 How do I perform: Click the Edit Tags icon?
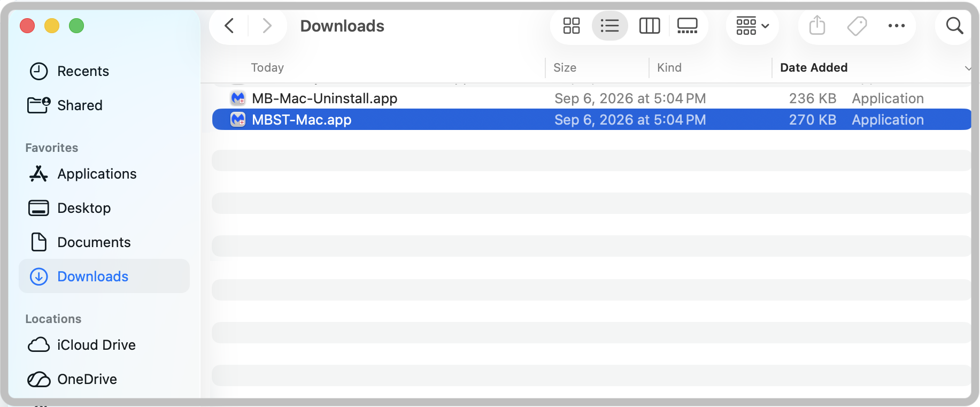[857, 26]
